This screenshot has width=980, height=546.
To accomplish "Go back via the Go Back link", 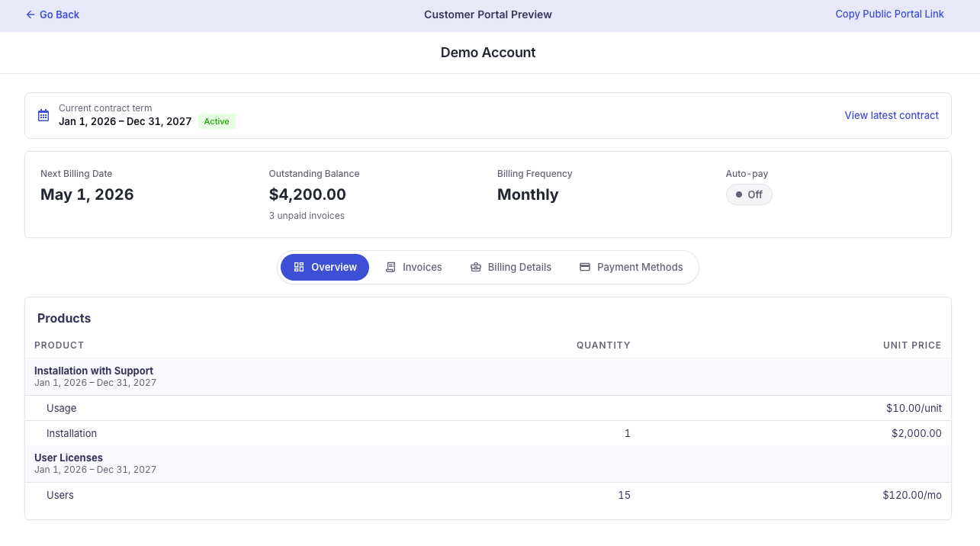I will [x=53, y=14].
